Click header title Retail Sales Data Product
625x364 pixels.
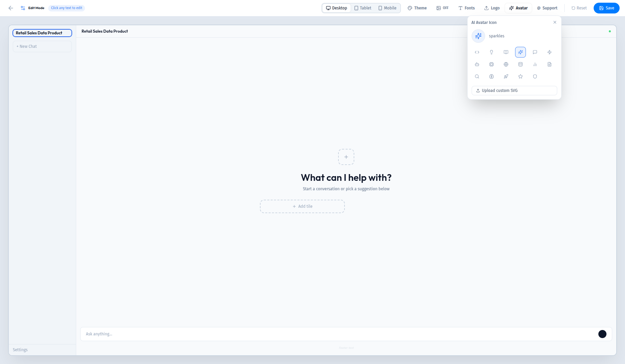click(x=105, y=31)
